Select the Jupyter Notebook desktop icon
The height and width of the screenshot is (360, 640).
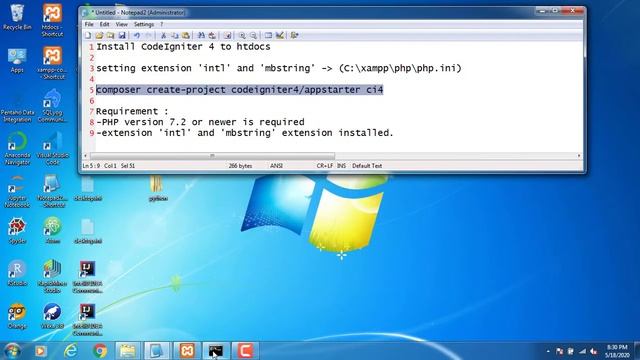click(x=17, y=191)
